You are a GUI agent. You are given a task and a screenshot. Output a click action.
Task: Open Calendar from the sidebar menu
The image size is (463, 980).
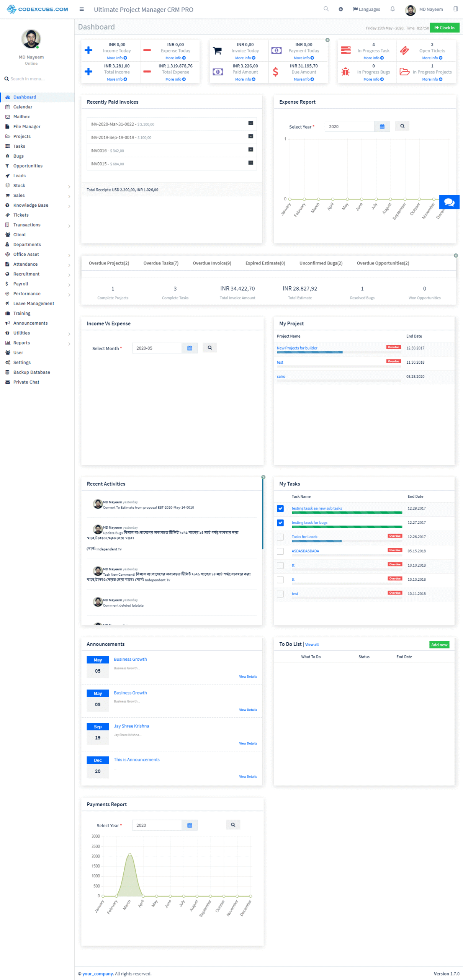click(x=23, y=107)
